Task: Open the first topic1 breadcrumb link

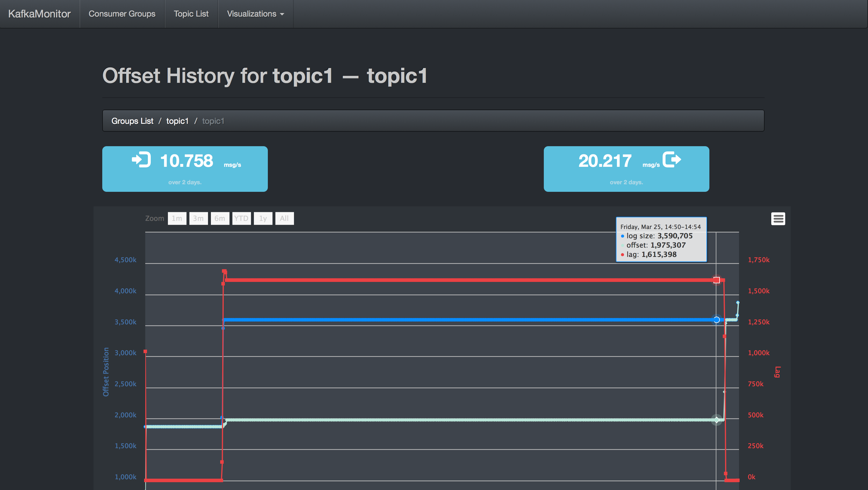Action: click(x=177, y=121)
